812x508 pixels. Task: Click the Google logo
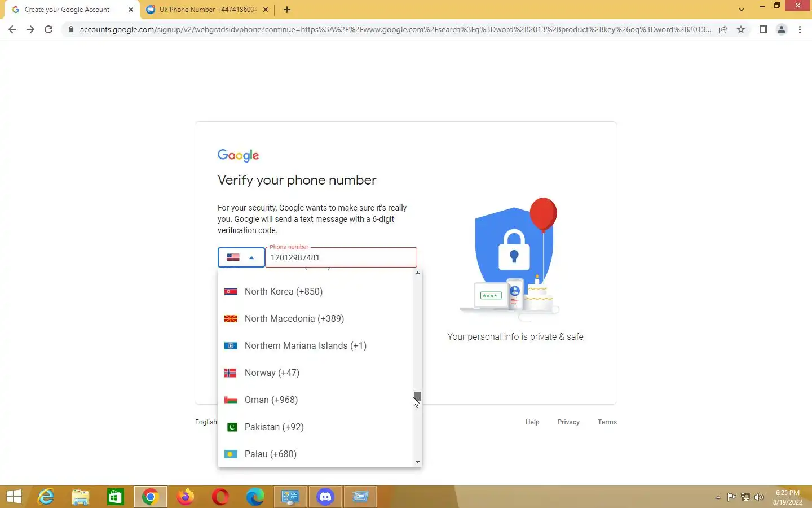[x=239, y=155]
